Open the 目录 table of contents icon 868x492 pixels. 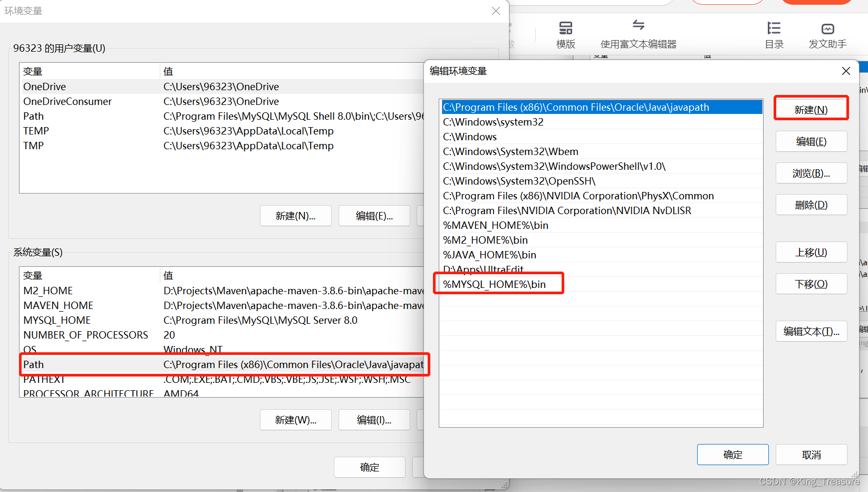[x=774, y=35]
